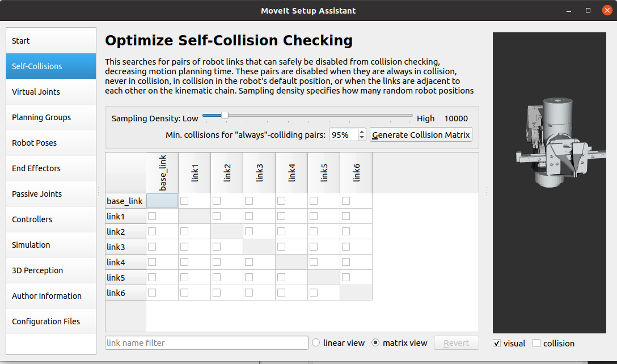Switch to Robot Poses section
The image size is (617, 364).
tap(51, 143)
